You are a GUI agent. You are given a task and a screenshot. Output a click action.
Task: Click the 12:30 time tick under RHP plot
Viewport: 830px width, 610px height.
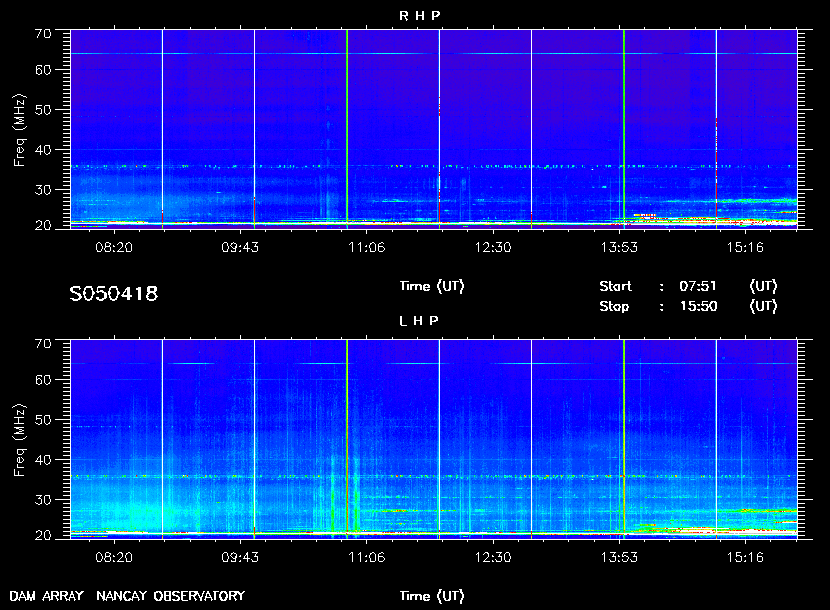[x=493, y=247]
